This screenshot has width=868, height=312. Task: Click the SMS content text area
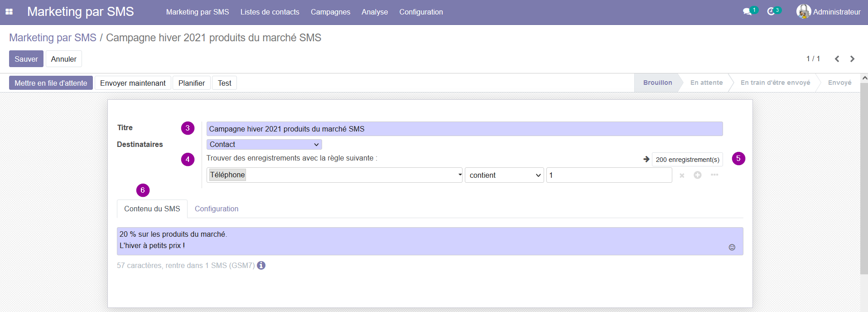click(x=430, y=241)
